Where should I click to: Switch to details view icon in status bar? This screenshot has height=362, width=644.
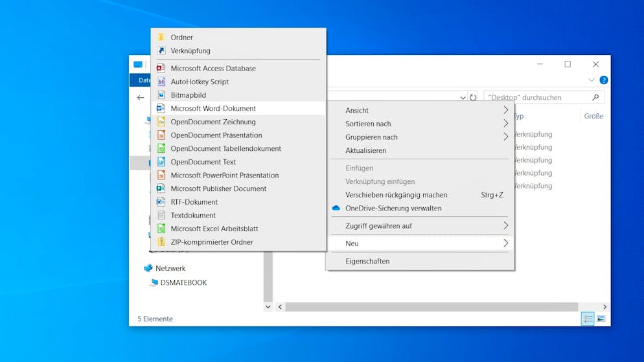point(588,319)
